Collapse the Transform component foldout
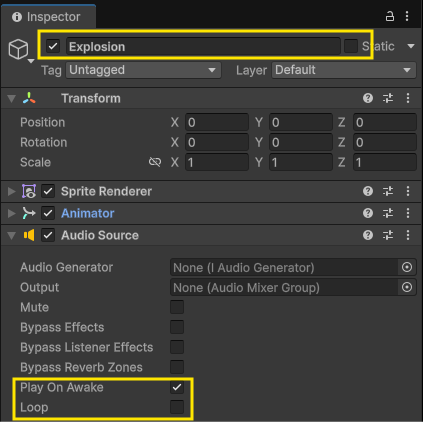Screen dimensions: 423x422 (12, 99)
